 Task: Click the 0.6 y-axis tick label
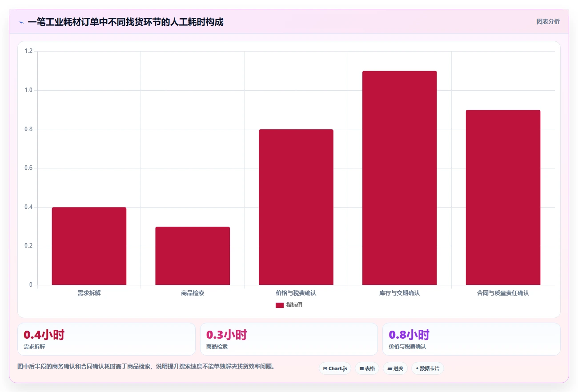tap(28, 168)
